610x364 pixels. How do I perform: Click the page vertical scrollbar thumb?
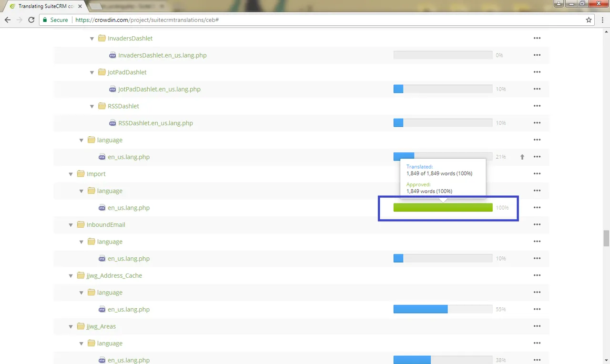606,238
